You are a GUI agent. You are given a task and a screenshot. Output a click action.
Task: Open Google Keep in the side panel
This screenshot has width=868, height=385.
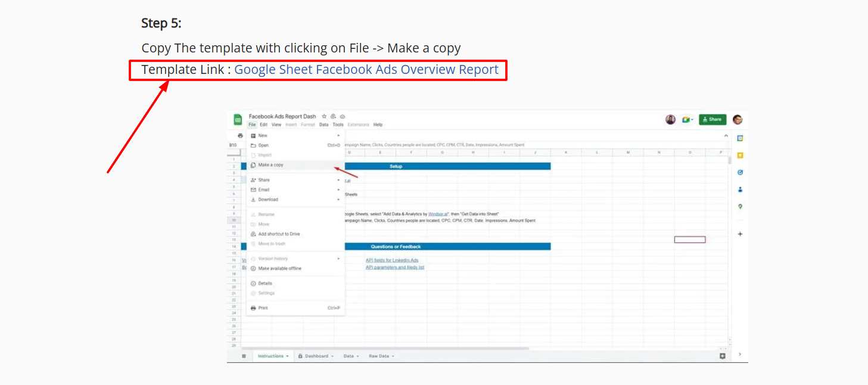740,155
